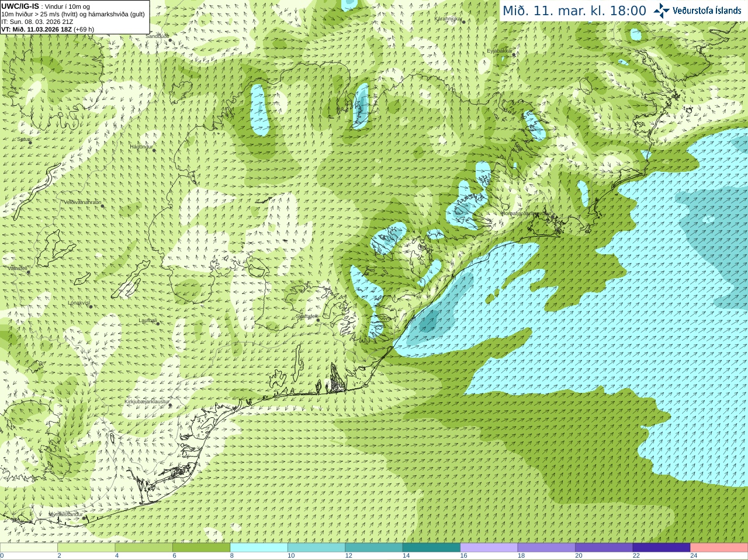Click the legend tick value 16

pos(463,556)
